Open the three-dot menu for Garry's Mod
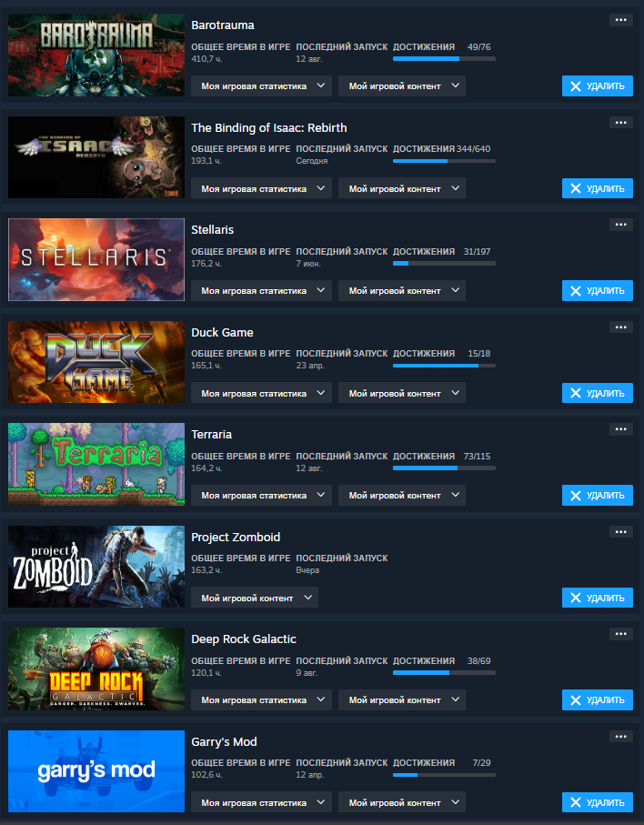The width and height of the screenshot is (644, 825). (621, 737)
